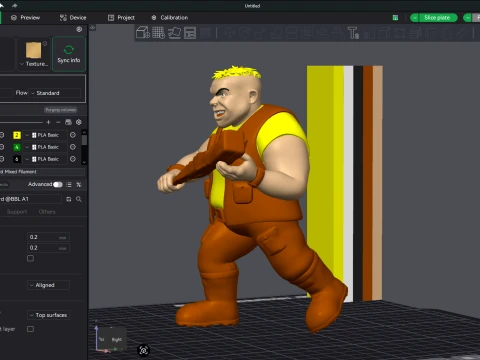480x360 pixels.
Task: Switch to the Device tab
Action: pos(73,18)
